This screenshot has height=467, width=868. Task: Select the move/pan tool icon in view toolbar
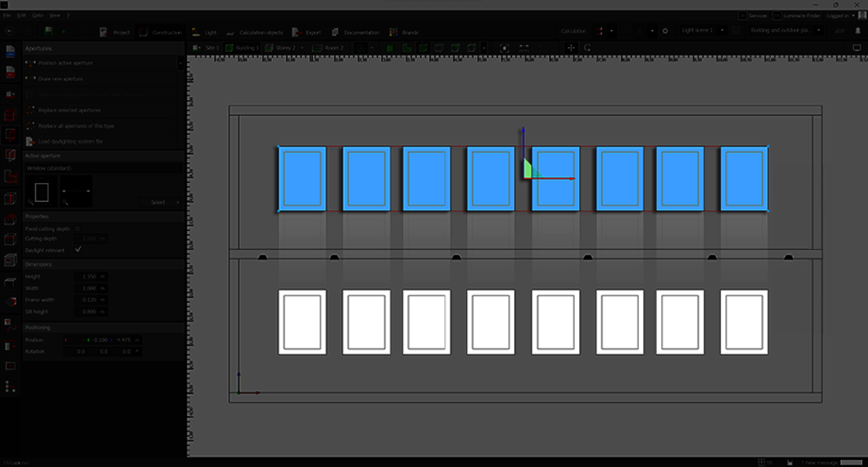click(570, 48)
